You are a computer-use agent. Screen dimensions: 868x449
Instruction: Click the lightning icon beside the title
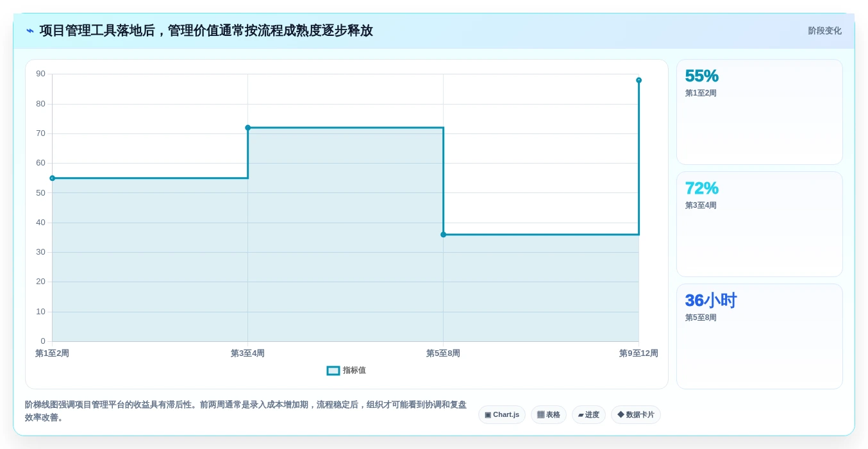click(x=30, y=31)
